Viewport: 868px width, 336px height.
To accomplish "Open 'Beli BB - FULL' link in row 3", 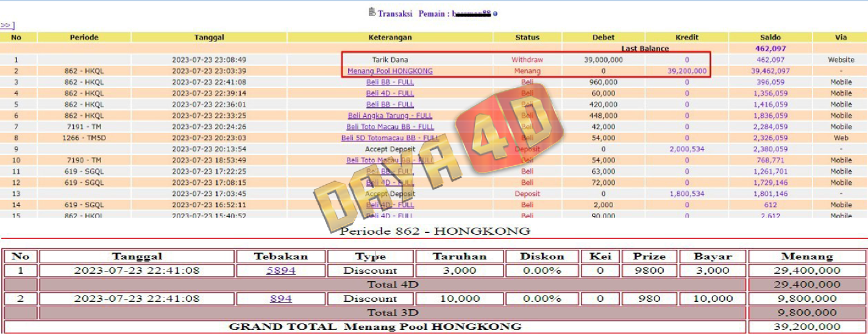I will [390, 82].
